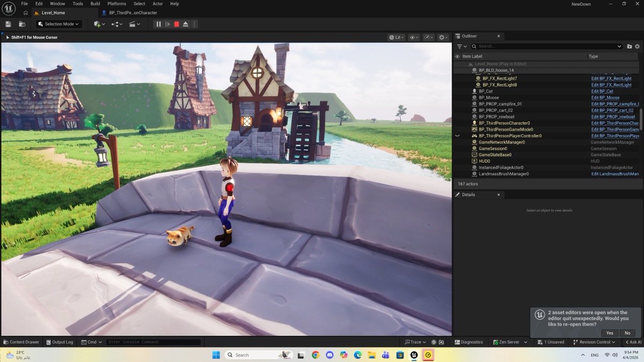Open the File menu
644x362 pixels.
tap(25, 4)
